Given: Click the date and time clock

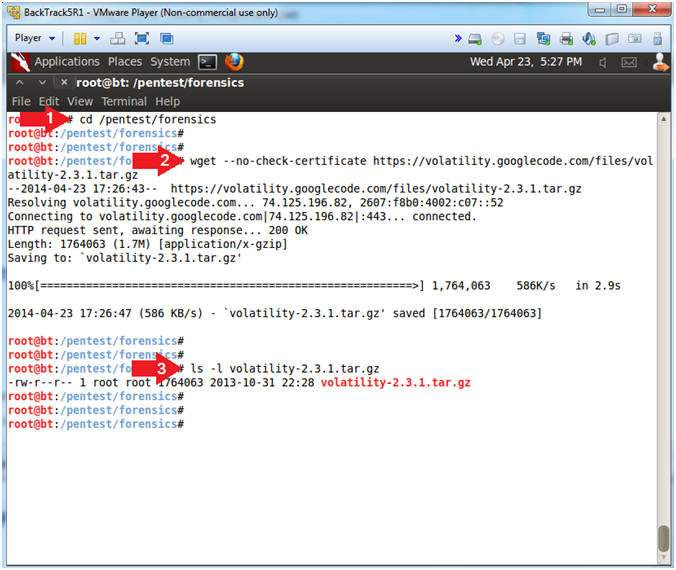Looking at the screenshot, I should tap(526, 62).
